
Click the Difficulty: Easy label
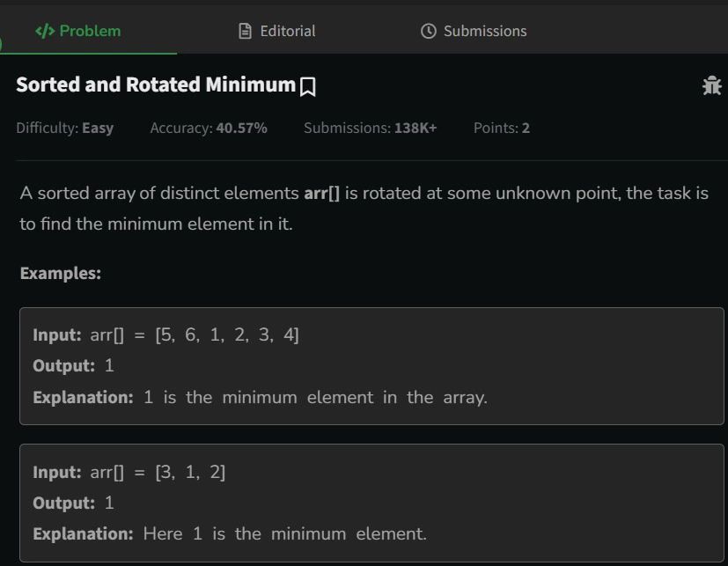click(x=65, y=128)
